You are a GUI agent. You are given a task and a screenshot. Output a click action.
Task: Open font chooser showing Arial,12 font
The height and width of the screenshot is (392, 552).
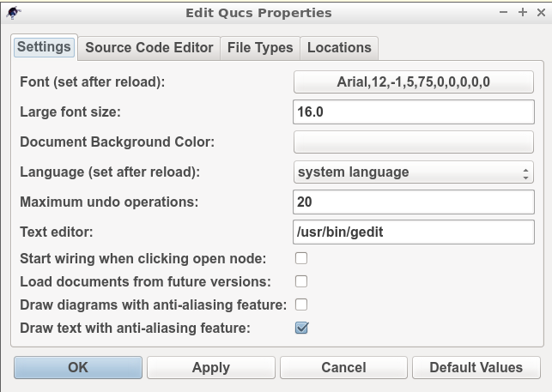coord(413,82)
